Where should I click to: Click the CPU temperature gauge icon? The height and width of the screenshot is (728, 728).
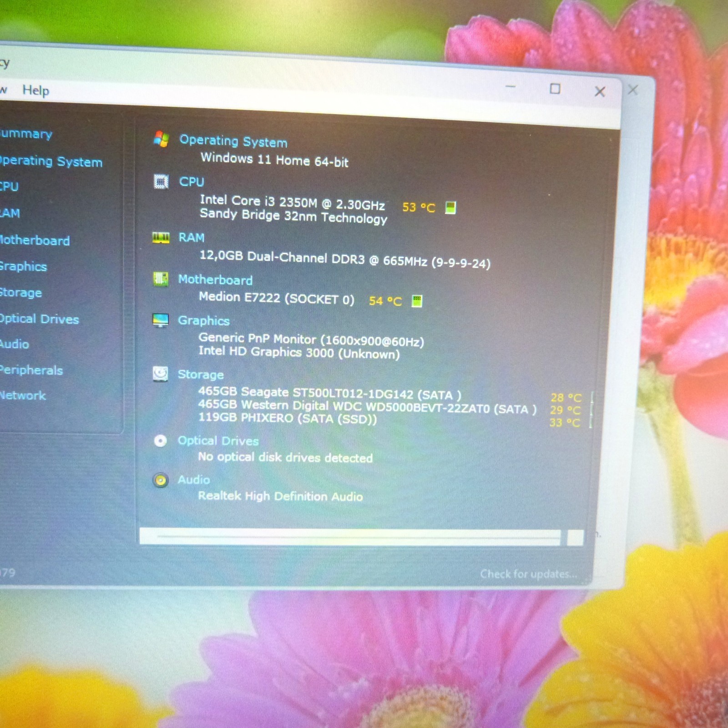pos(450,207)
